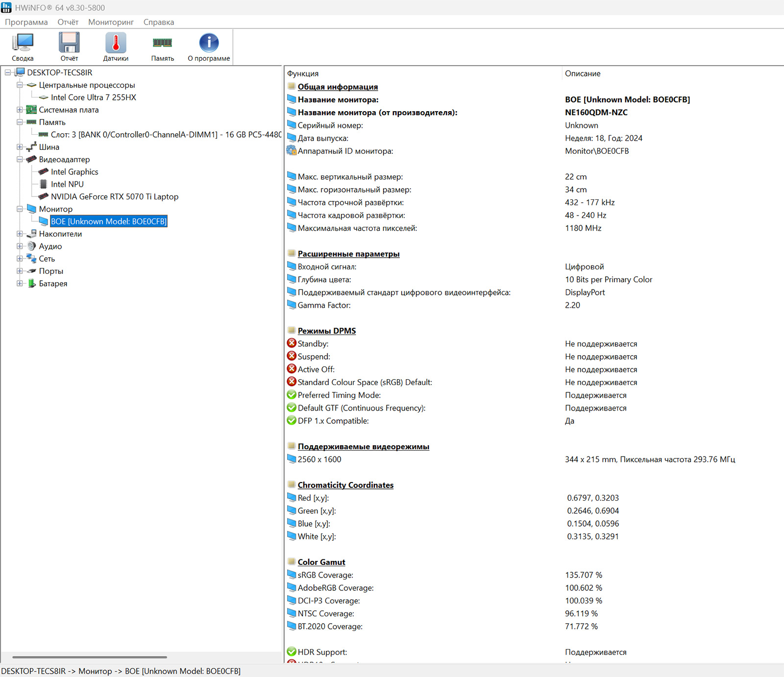Open Датчики thermometer sensors icon
The width and height of the screenshot is (784, 677).
click(x=116, y=47)
